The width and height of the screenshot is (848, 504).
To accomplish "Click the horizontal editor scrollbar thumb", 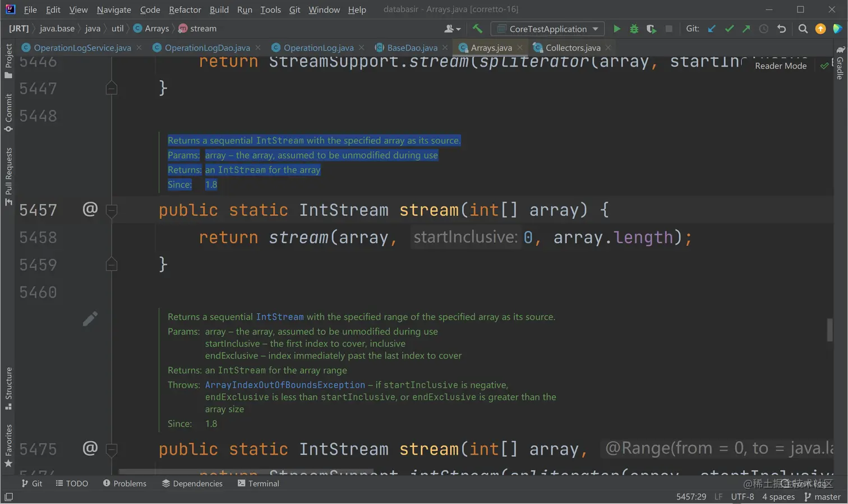I will 246,471.
